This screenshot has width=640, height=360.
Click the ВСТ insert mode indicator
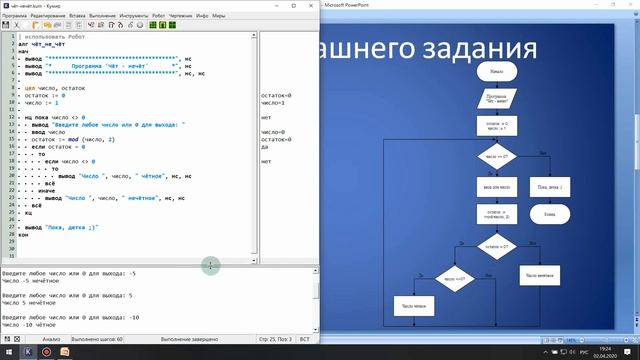pyautogui.click(x=305, y=339)
